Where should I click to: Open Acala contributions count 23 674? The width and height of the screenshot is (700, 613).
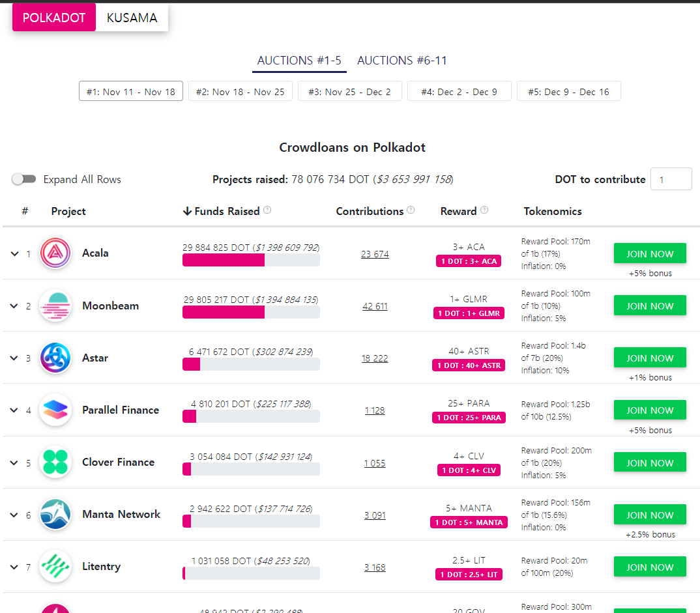[x=375, y=254]
